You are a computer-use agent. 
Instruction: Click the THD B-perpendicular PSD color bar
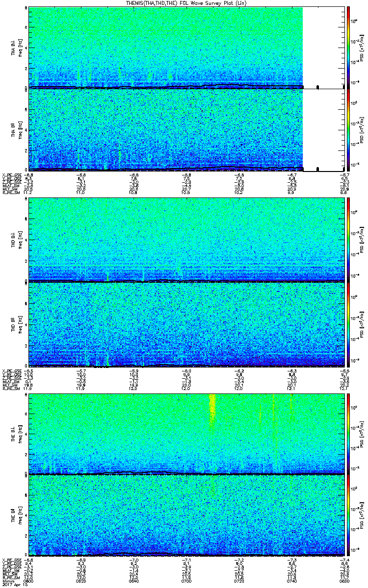pyautogui.click(x=348, y=240)
